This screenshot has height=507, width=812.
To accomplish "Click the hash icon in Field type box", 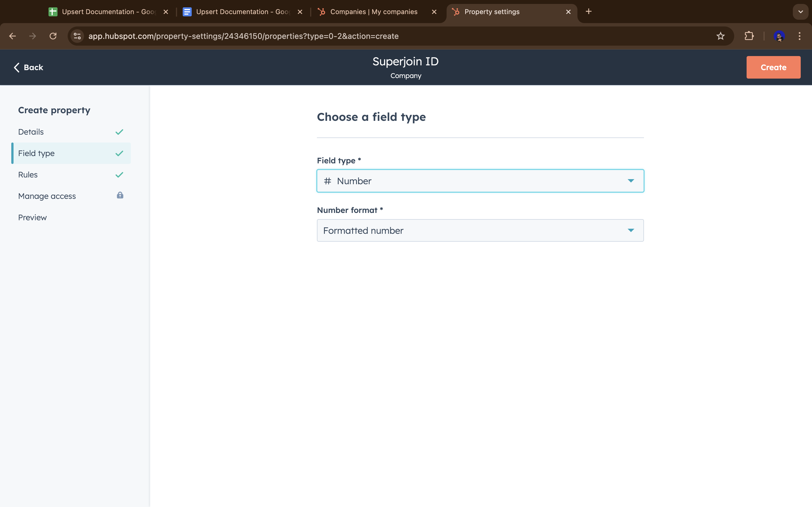I will coord(328,181).
